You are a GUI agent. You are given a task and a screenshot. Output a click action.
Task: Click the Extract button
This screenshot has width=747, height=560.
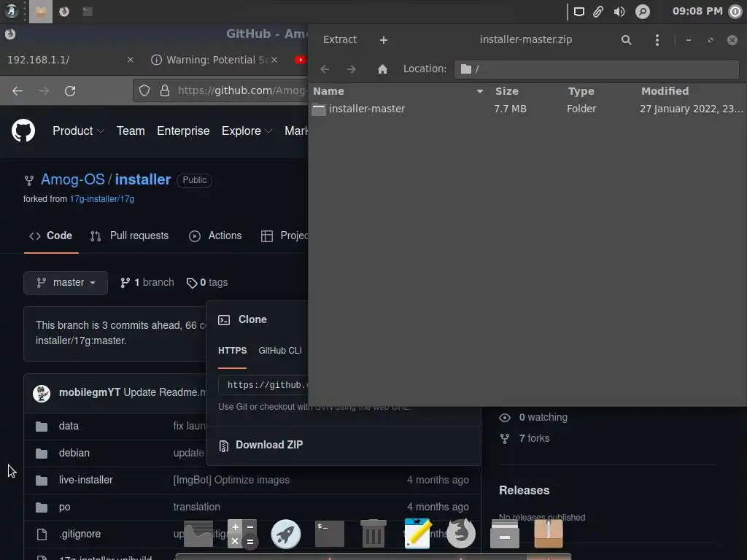pos(340,39)
